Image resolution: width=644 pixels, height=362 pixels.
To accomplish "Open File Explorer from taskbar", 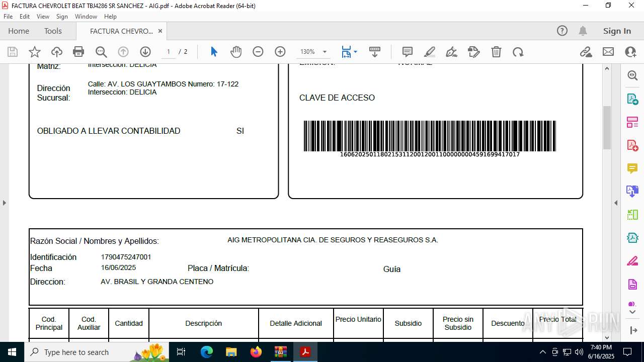I will (231, 352).
